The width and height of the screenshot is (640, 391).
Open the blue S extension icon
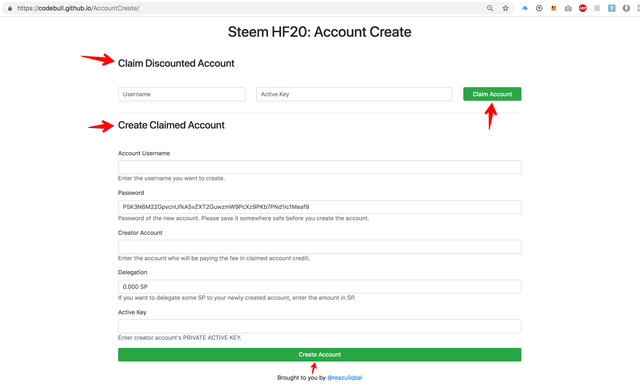click(611, 8)
